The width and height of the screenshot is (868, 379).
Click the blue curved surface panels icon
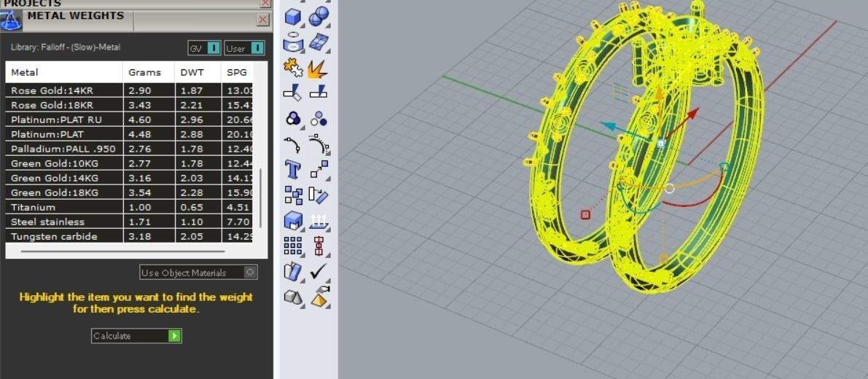pos(292,271)
